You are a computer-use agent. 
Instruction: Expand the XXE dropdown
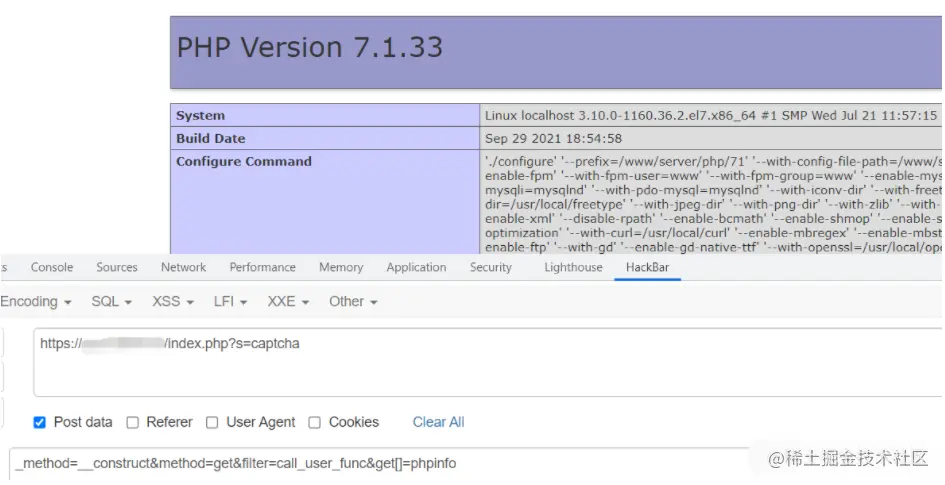pos(288,302)
